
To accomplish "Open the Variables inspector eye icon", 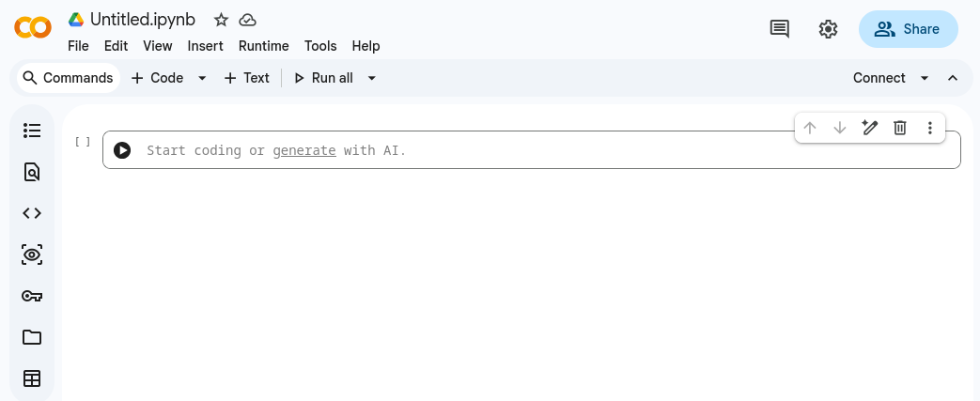I will click(32, 254).
